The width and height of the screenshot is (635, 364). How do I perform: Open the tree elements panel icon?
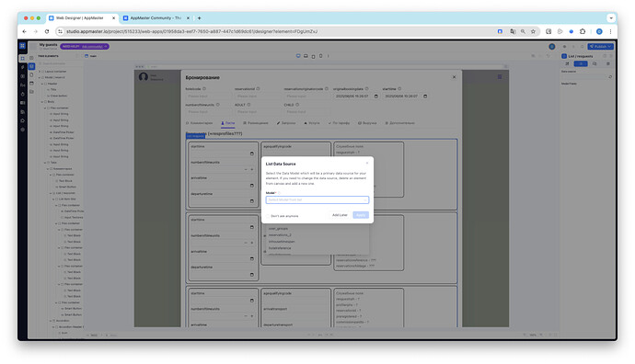[31, 66]
